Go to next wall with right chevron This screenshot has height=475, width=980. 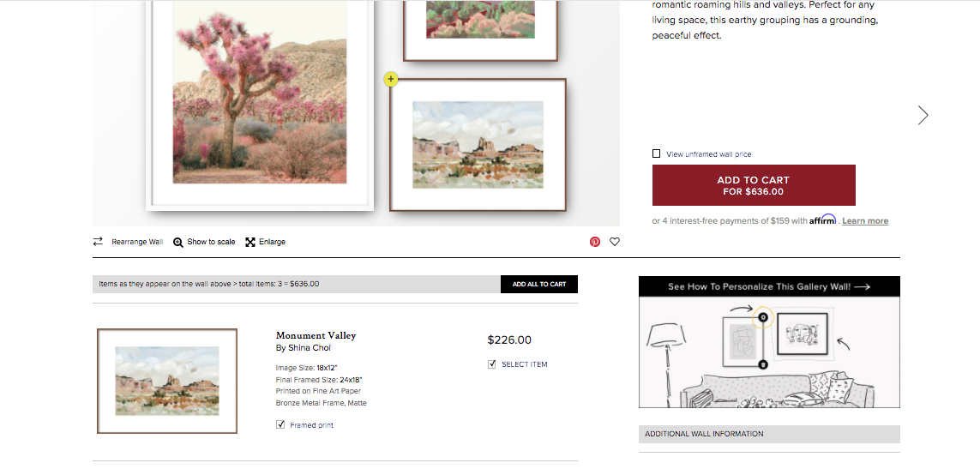point(923,115)
